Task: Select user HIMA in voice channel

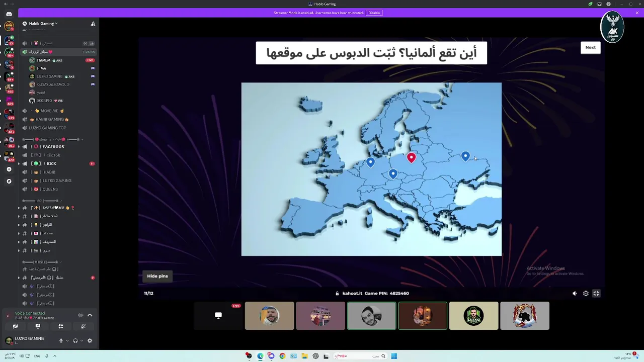Action: [x=58, y=68]
